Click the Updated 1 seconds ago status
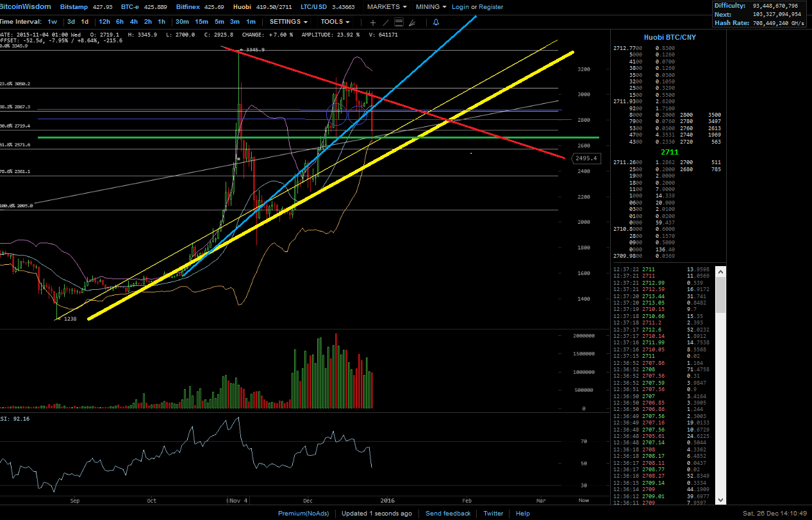 tap(377, 513)
